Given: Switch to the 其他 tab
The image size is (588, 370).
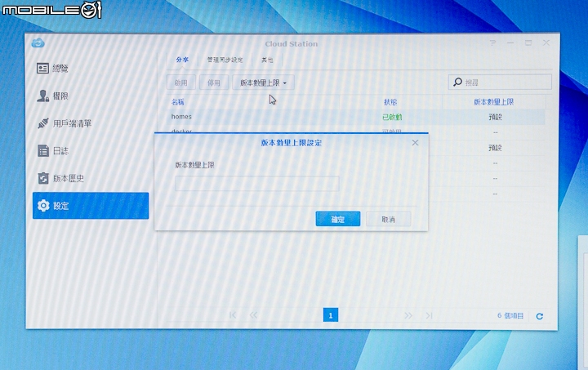Looking at the screenshot, I should (x=267, y=60).
